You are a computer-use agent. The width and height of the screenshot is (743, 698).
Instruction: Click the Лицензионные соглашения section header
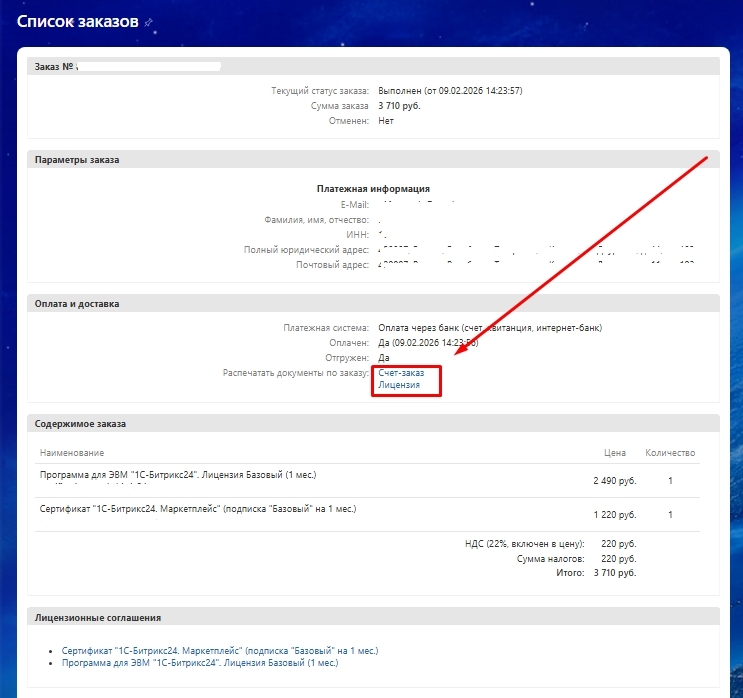click(373, 617)
